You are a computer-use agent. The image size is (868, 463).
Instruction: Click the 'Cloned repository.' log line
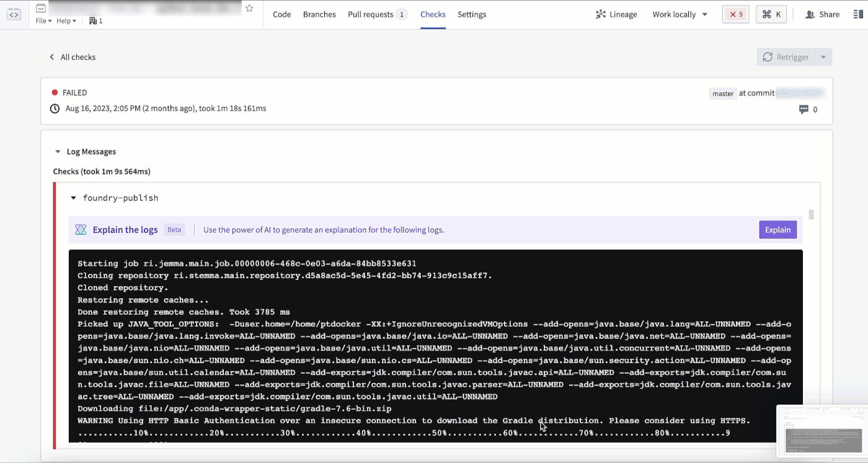pos(123,288)
